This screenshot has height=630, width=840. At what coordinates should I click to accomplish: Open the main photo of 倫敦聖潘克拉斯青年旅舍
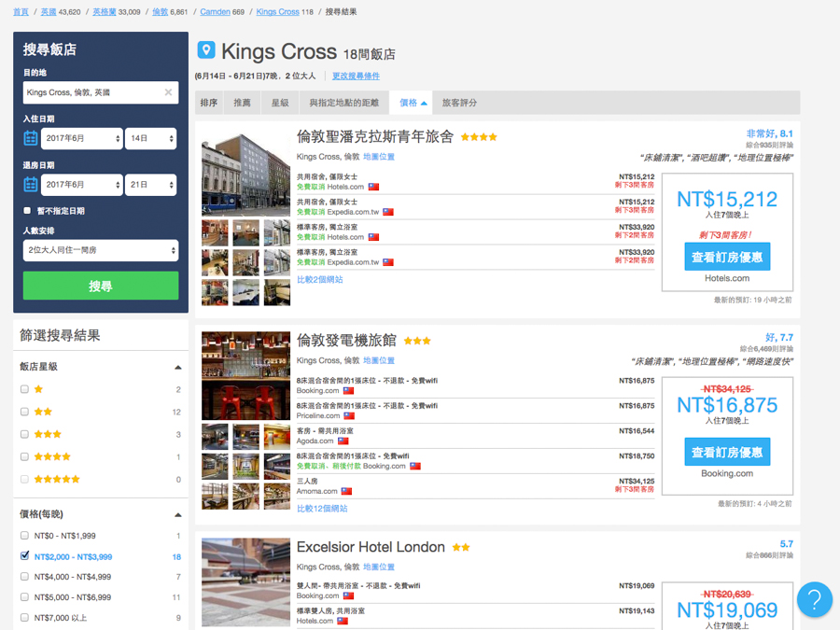[245, 173]
